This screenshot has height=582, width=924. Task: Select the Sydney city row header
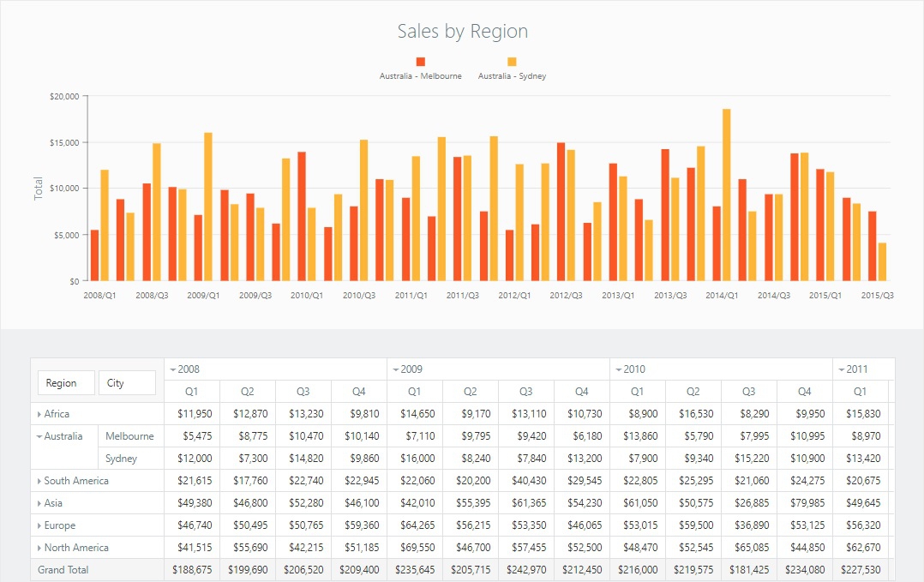[122, 459]
